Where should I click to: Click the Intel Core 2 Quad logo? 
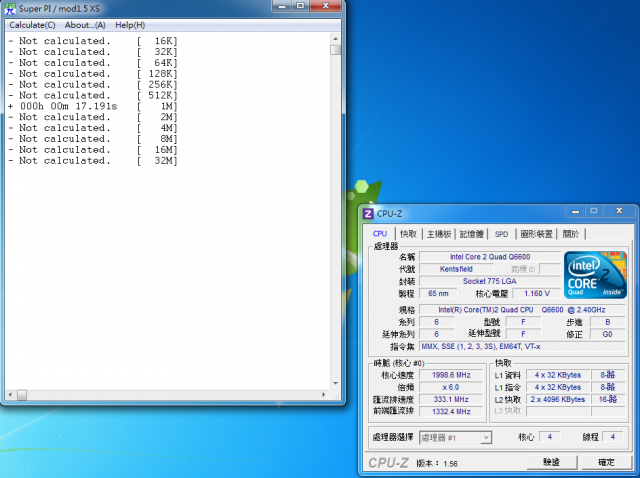pyautogui.click(x=595, y=275)
